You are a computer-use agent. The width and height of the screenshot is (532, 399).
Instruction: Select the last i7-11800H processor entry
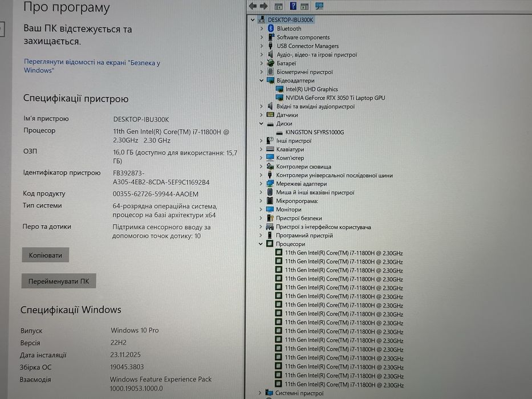click(x=344, y=384)
